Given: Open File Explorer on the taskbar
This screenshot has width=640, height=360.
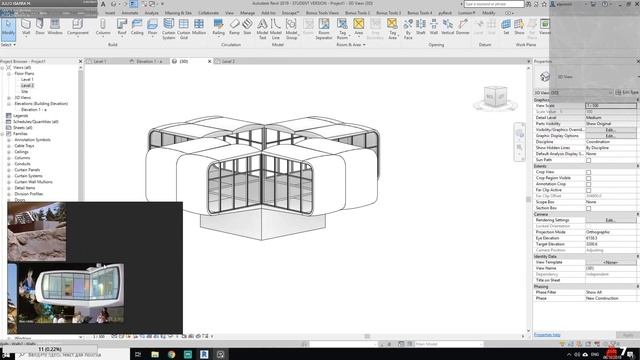Looking at the screenshot, I should coord(155,354).
